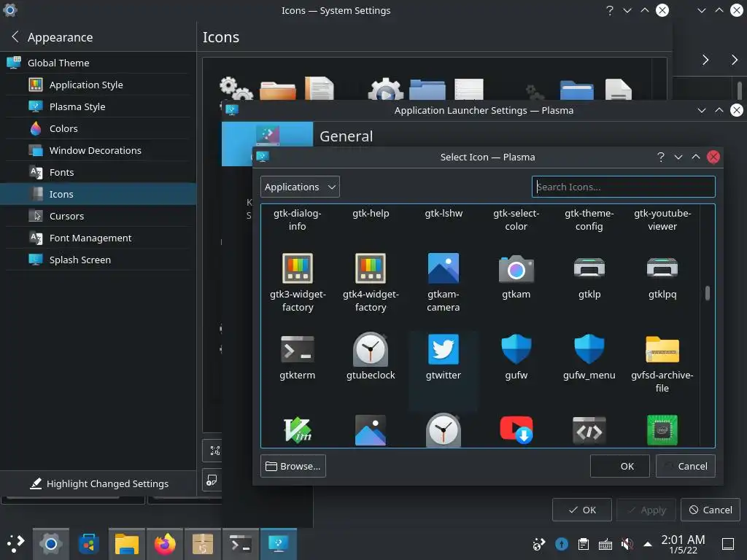Click the icon list scrollbar handle
The height and width of the screenshot is (560, 747).
708,293
